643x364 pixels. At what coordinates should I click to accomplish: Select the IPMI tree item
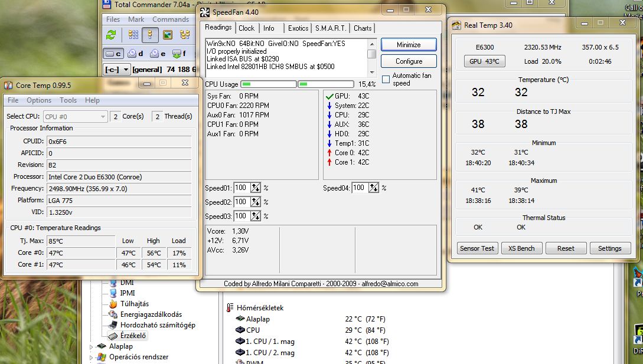click(127, 293)
